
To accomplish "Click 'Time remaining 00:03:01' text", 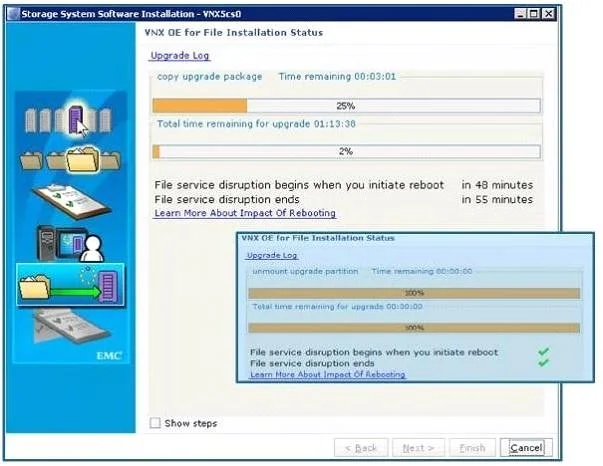I will tap(337, 77).
